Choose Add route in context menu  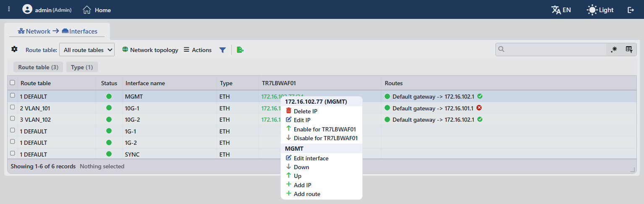(x=322, y=194)
